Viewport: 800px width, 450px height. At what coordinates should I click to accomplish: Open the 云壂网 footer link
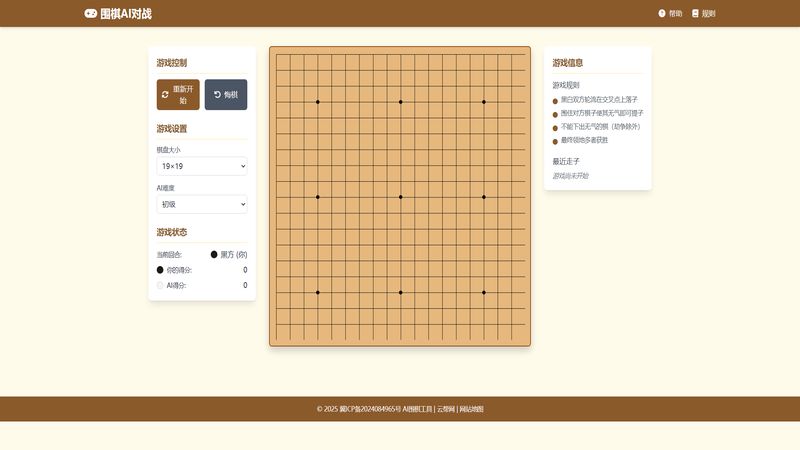coord(445,409)
